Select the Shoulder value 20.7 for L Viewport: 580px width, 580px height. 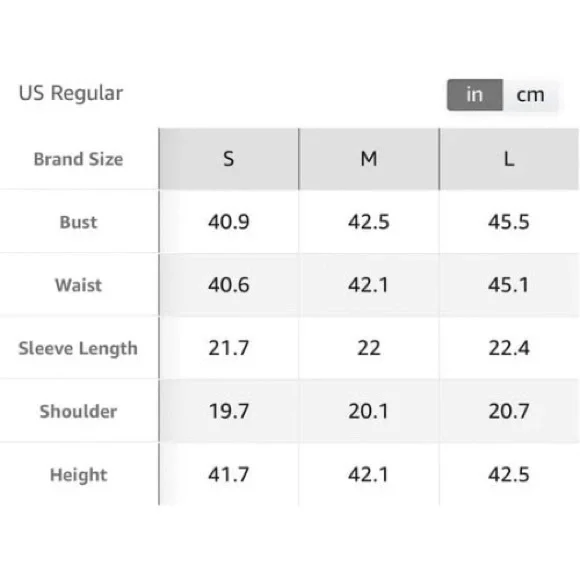[x=509, y=411]
